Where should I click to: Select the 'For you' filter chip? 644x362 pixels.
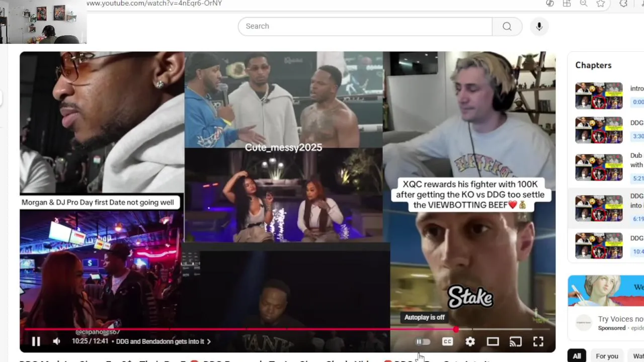607,356
